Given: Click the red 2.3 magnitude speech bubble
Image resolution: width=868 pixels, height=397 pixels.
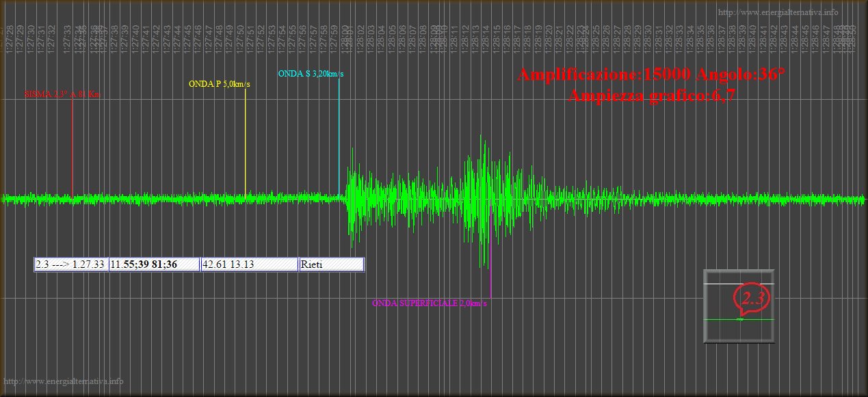Looking at the screenshot, I should tap(753, 299).
